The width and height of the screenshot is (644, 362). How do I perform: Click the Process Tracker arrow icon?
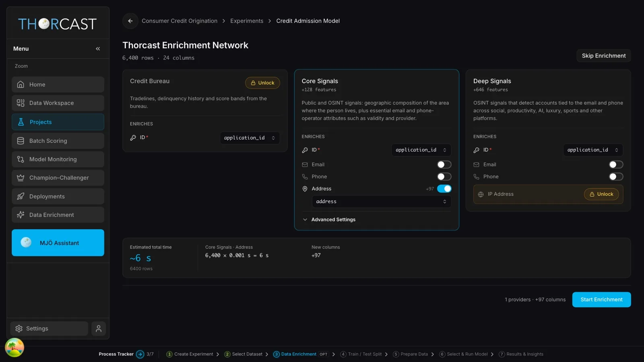[140, 354]
